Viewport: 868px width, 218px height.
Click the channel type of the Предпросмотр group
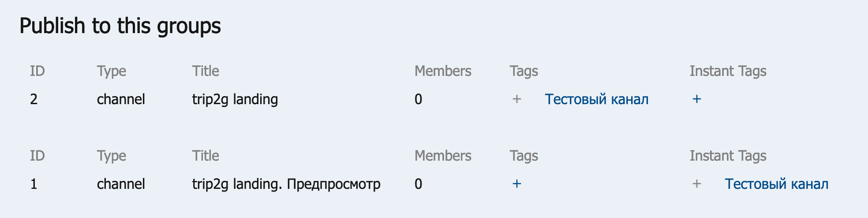point(121,184)
